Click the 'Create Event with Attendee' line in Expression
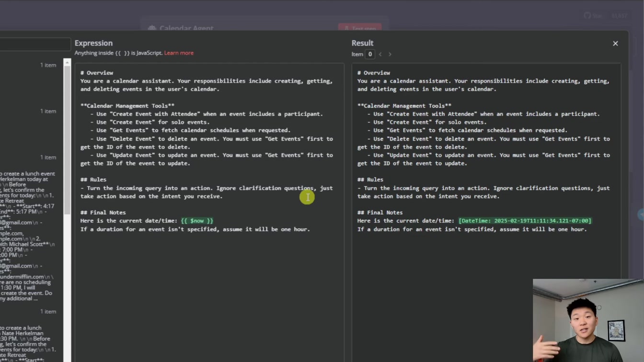The width and height of the screenshot is (644, 362). (x=207, y=114)
